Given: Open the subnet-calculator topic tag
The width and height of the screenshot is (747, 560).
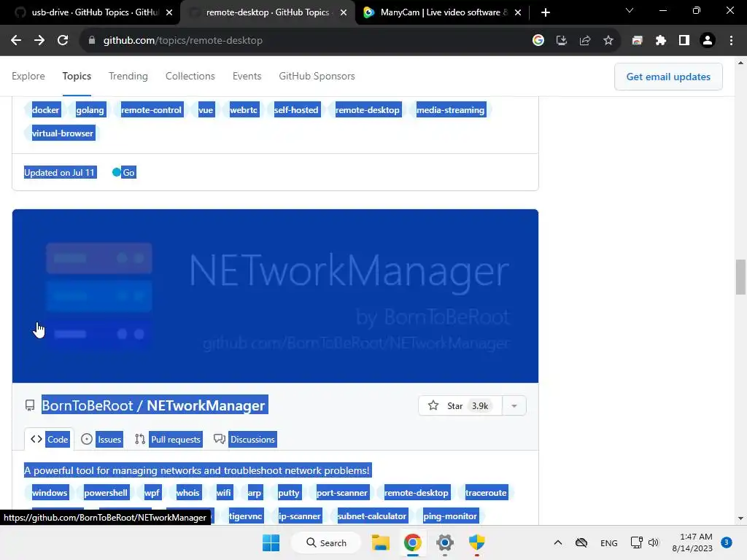Looking at the screenshot, I should click(x=372, y=516).
